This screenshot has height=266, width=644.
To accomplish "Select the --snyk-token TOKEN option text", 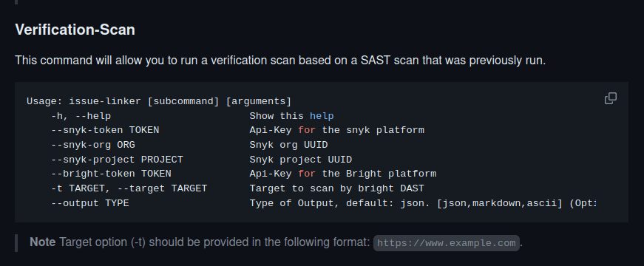I will pyautogui.click(x=105, y=130).
